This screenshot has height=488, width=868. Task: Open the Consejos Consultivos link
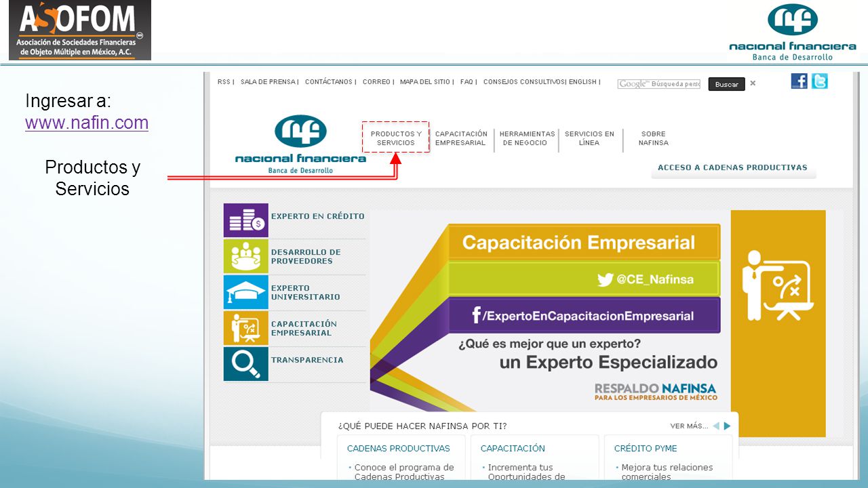524,82
